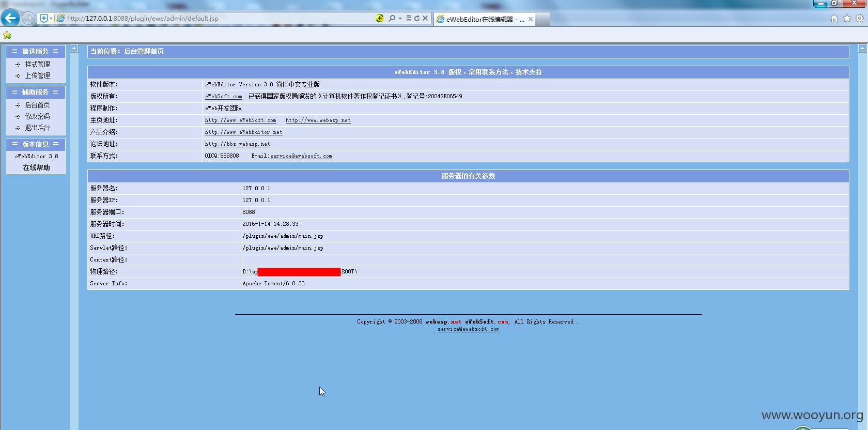This screenshot has width=868, height=430.
Task: Go to 后台首页 in the sidebar
Action: 38,105
